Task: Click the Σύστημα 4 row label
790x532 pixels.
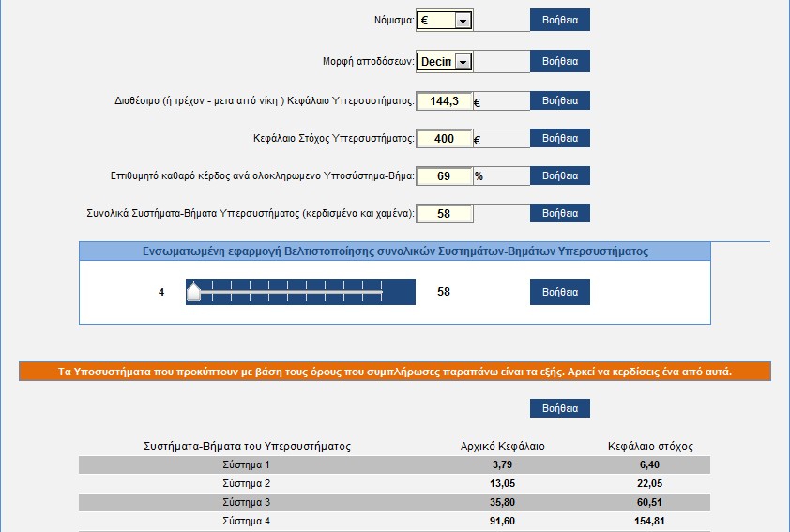Action: click(x=247, y=521)
